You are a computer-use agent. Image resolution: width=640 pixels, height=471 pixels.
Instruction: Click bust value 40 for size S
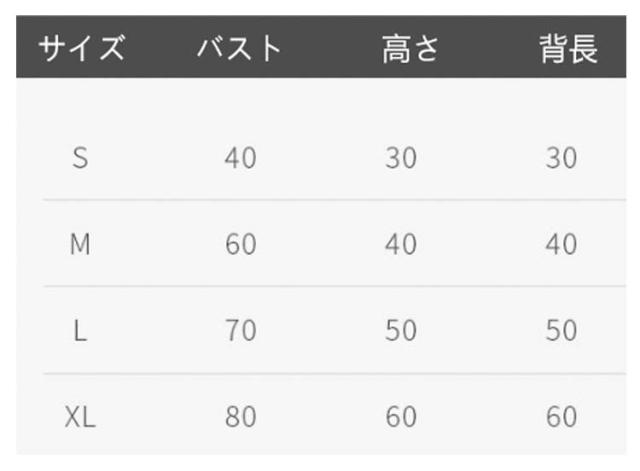coord(240,158)
